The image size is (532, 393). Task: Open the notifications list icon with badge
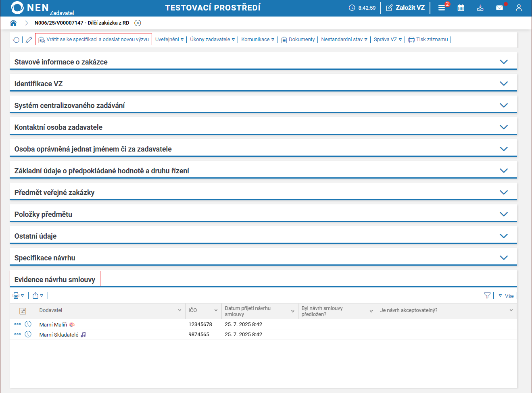tap(442, 8)
